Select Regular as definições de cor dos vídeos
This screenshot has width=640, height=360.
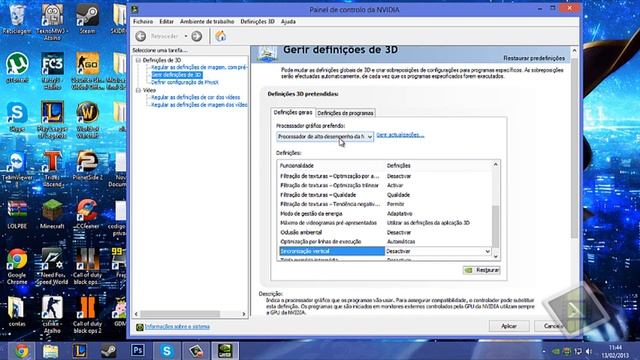[196, 97]
